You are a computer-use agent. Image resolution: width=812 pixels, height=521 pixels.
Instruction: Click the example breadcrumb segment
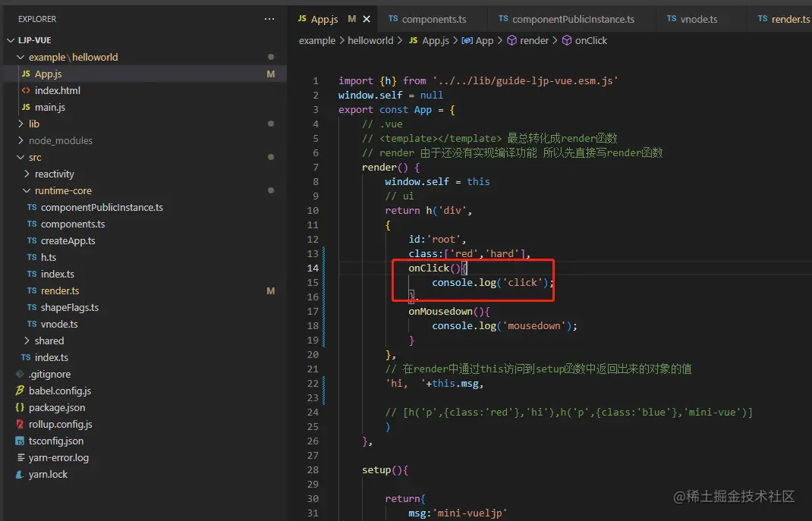point(317,40)
